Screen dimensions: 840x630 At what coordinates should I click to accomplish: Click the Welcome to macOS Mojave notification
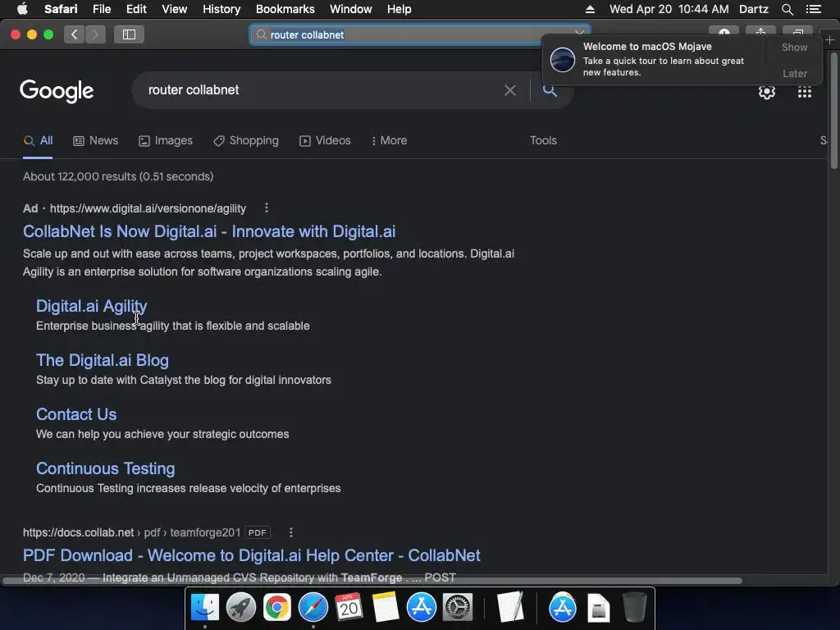654,59
